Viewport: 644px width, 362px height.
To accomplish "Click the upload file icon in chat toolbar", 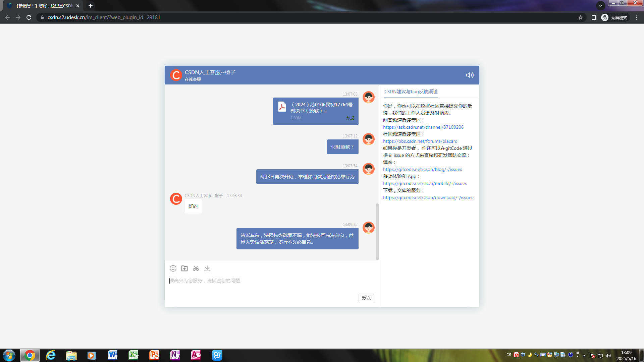I will [184, 268].
